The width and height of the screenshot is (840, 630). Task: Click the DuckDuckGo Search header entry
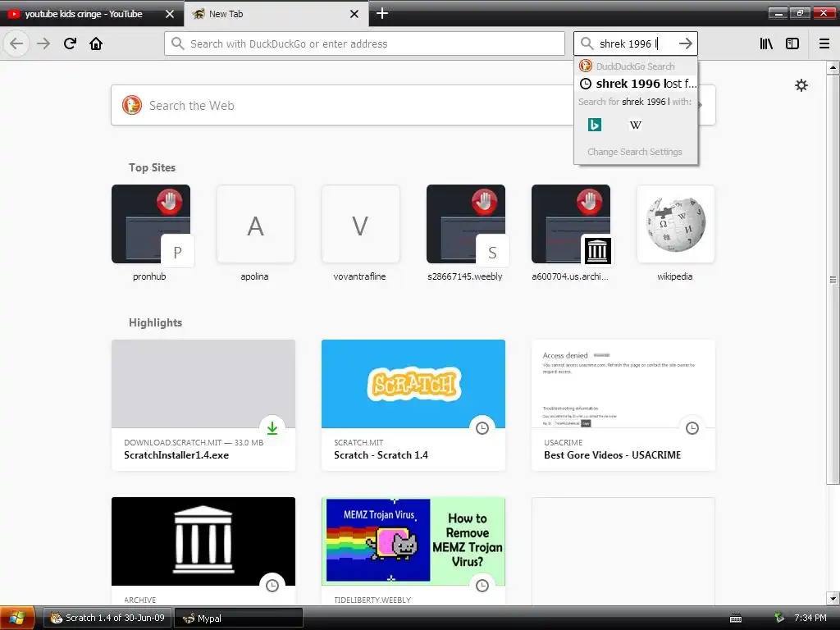tap(636, 66)
